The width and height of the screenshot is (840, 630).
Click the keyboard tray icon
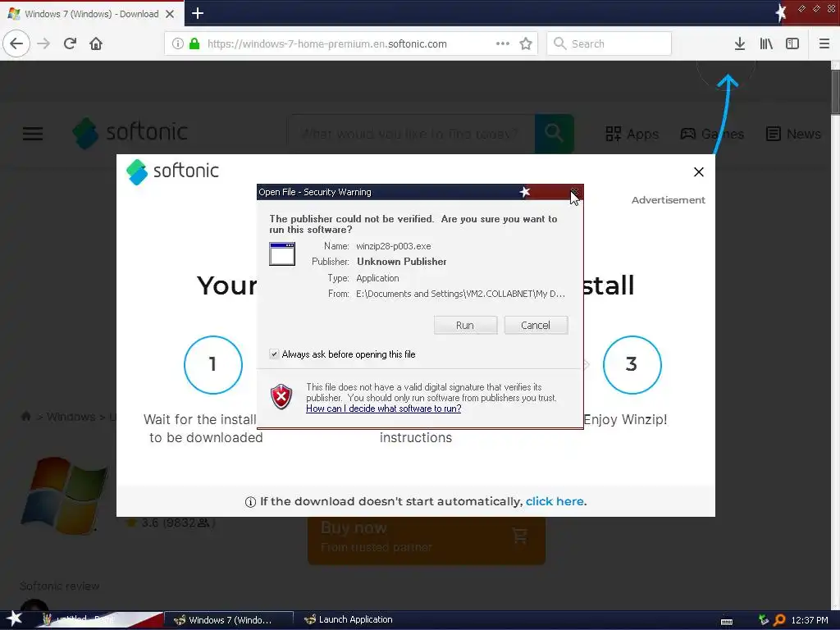click(727, 621)
